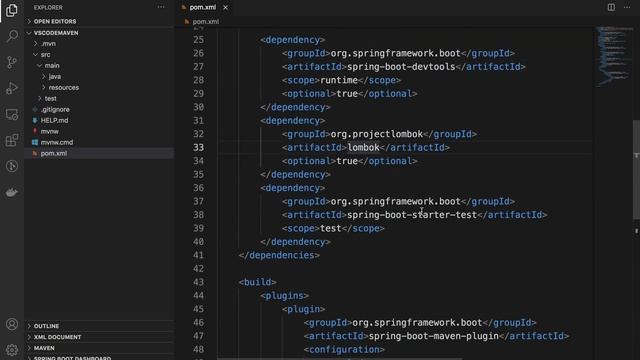Viewport: 640px width, 360px height.
Task: Click the split editor icon
Action: coord(611,7)
